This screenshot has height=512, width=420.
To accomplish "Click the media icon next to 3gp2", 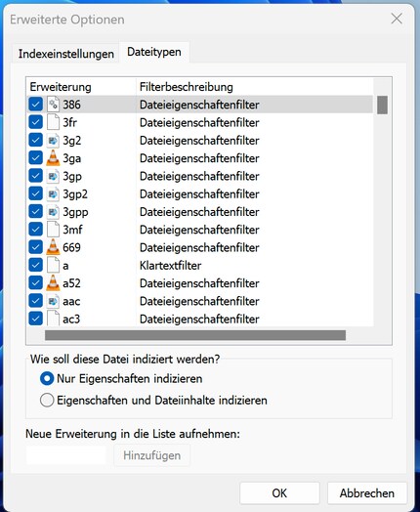I will tap(53, 194).
